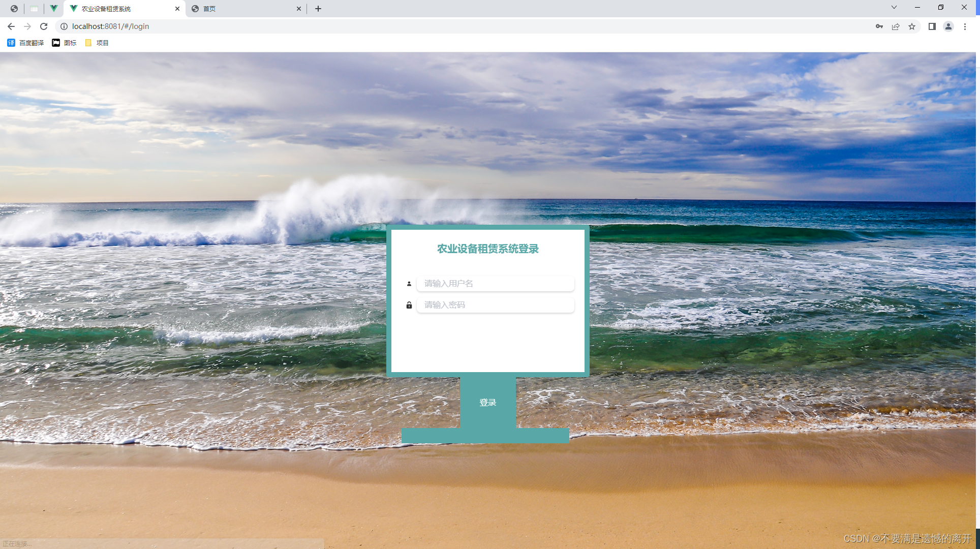This screenshot has width=980, height=549.
Task: Bookmark this page with star icon
Action: pyautogui.click(x=912, y=26)
